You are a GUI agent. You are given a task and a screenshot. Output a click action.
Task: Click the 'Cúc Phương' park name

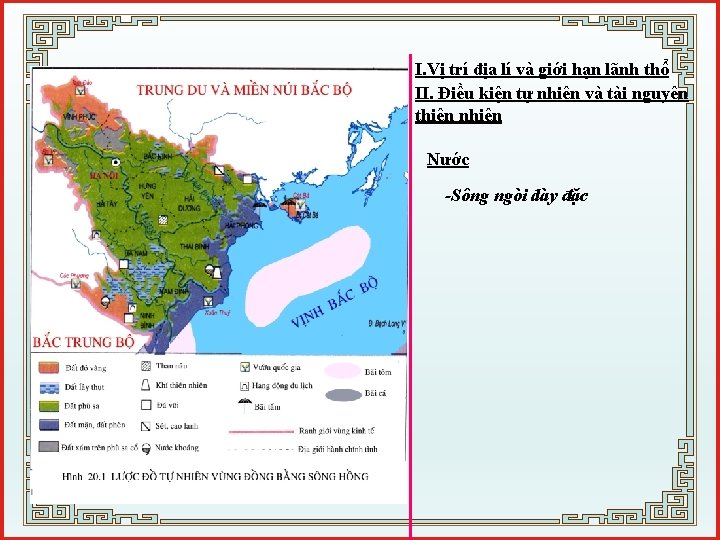click(x=74, y=276)
